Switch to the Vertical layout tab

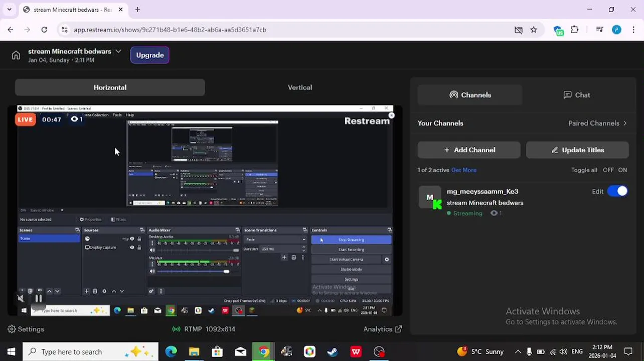300,87
